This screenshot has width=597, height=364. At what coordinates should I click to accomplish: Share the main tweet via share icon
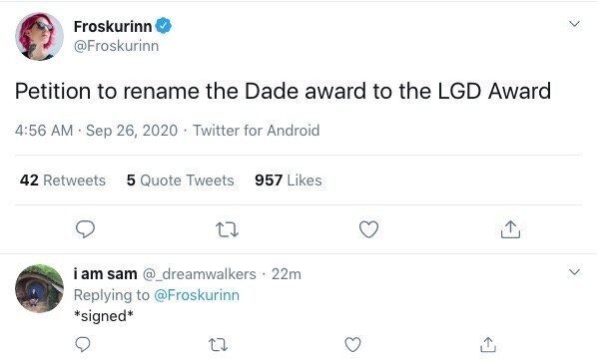[510, 229]
